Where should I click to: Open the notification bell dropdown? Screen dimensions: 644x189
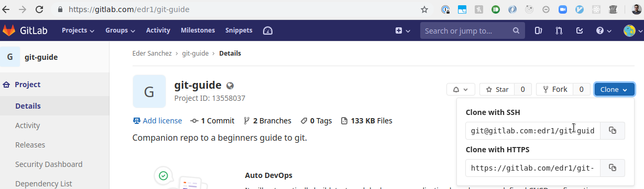[x=461, y=89]
